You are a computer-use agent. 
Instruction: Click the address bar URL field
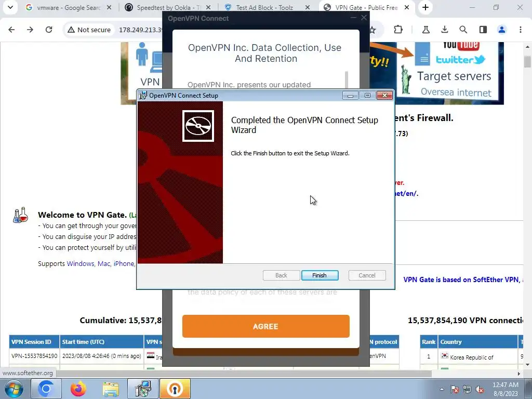(140, 30)
